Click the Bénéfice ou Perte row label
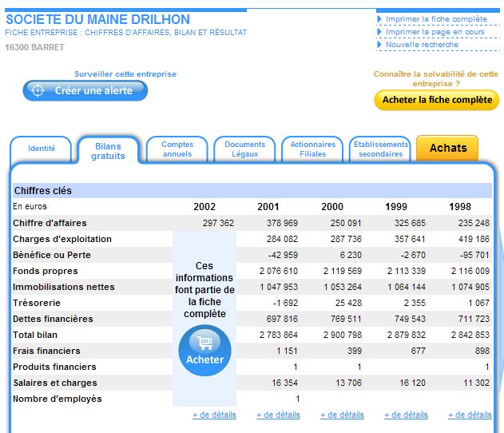The width and height of the screenshot is (504, 433). [x=52, y=255]
